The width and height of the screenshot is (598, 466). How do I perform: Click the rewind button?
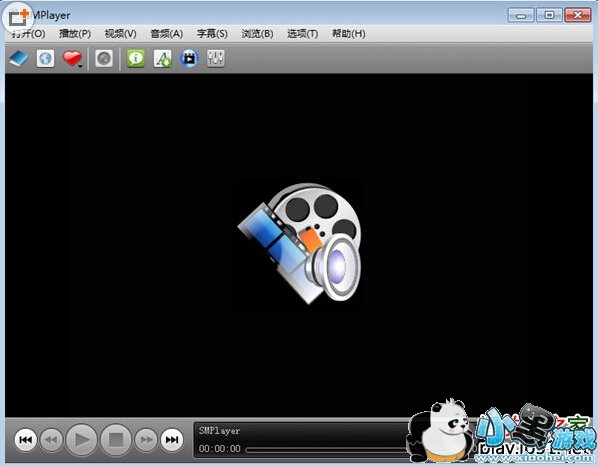click(x=51, y=440)
